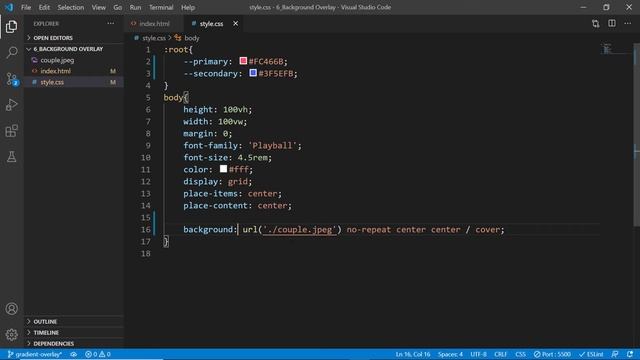The height and width of the screenshot is (360, 640).
Task: Open Explorer views and more actions ellipsis
Action: click(111, 24)
